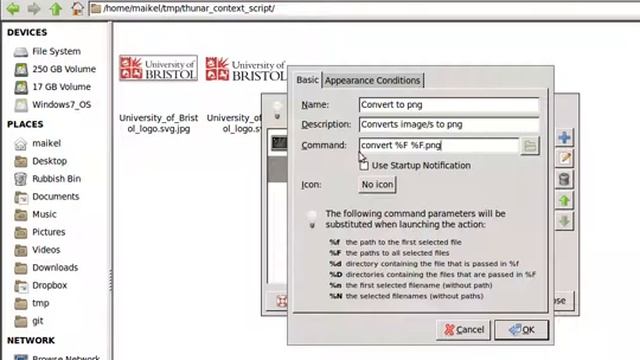640x360 pixels.
Task: Click the Documents folder icon
Action: (21, 197)
